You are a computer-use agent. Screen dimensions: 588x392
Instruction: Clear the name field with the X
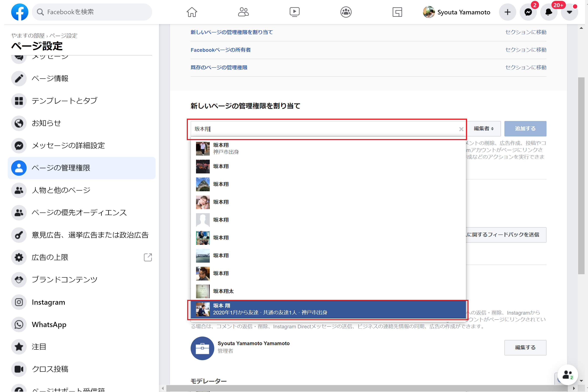click(461, 129)
